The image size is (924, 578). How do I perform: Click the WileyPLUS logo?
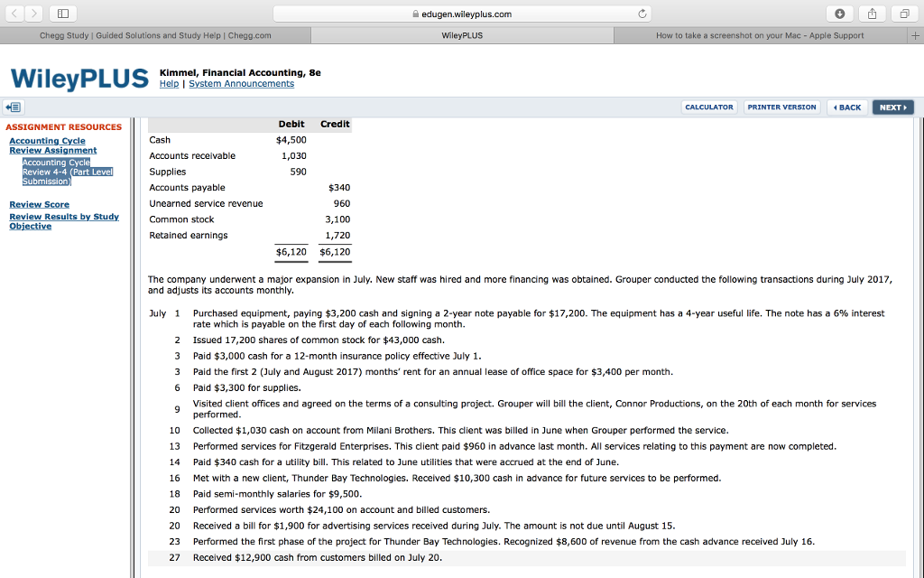[x=79, y=79]
